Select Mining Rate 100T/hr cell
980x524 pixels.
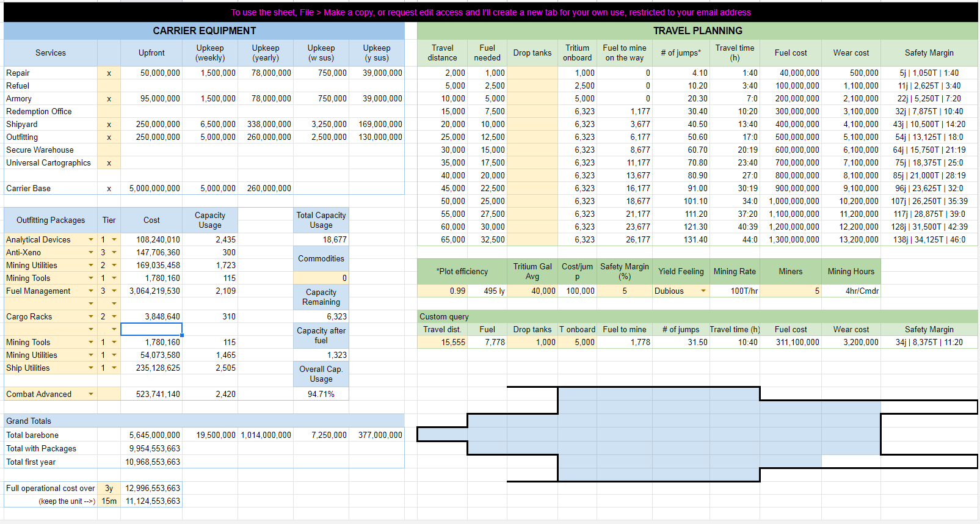(735, 291)
